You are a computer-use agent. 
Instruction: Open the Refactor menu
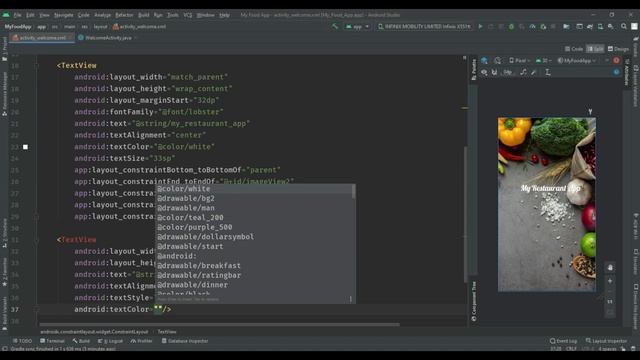[x=124, y=15]
